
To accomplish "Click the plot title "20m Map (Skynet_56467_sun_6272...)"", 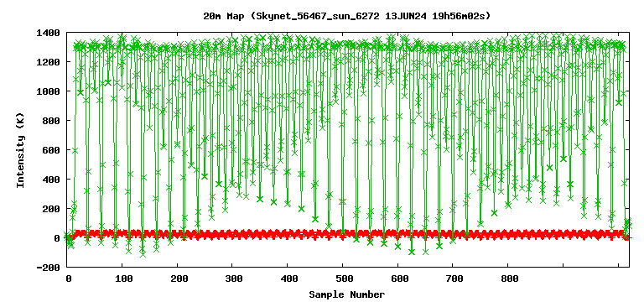I will pyautogui.click(x=347, y=16).
